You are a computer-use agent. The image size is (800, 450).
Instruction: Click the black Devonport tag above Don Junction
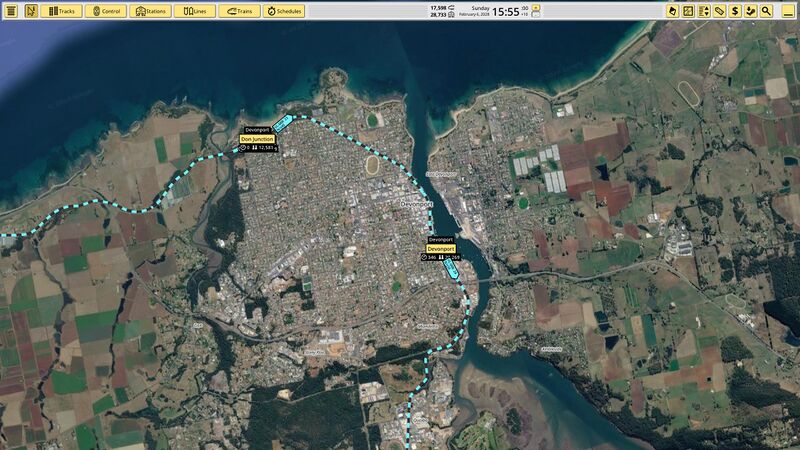257,130
